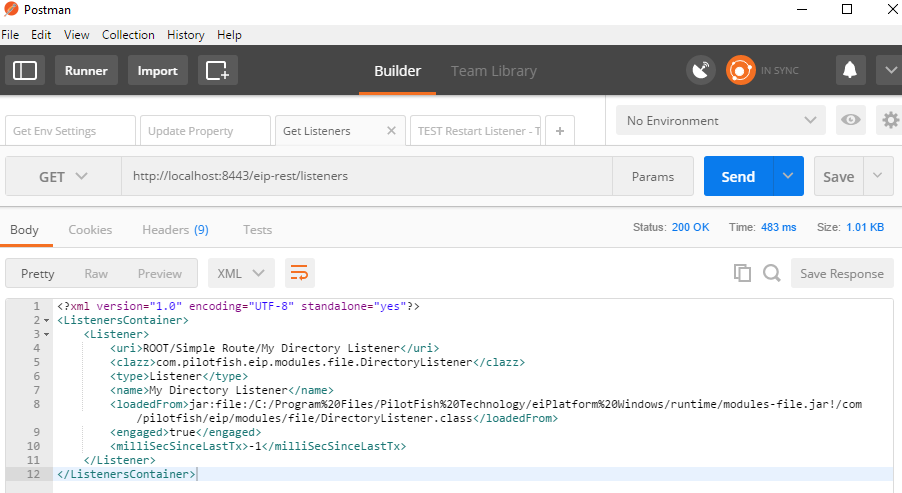Search within response magnifier icon
The width and height of the screenshot is (902, 493).
[771, 273]
